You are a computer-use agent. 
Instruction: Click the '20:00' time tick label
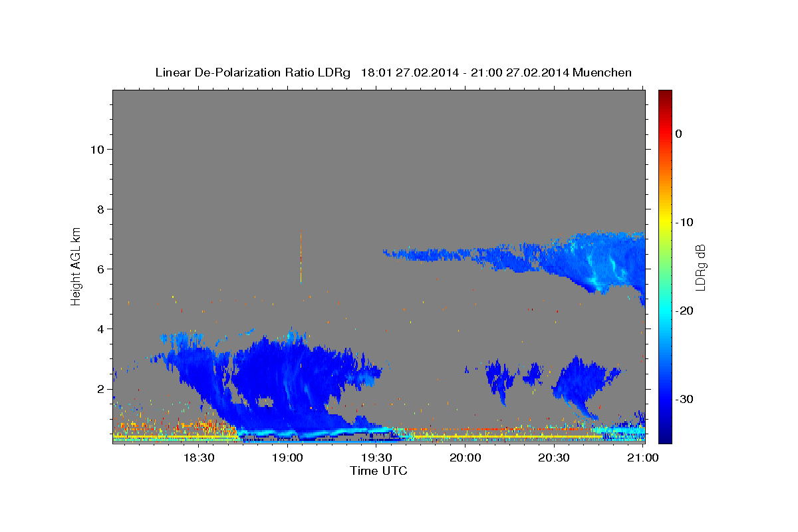tap(465, 458)
